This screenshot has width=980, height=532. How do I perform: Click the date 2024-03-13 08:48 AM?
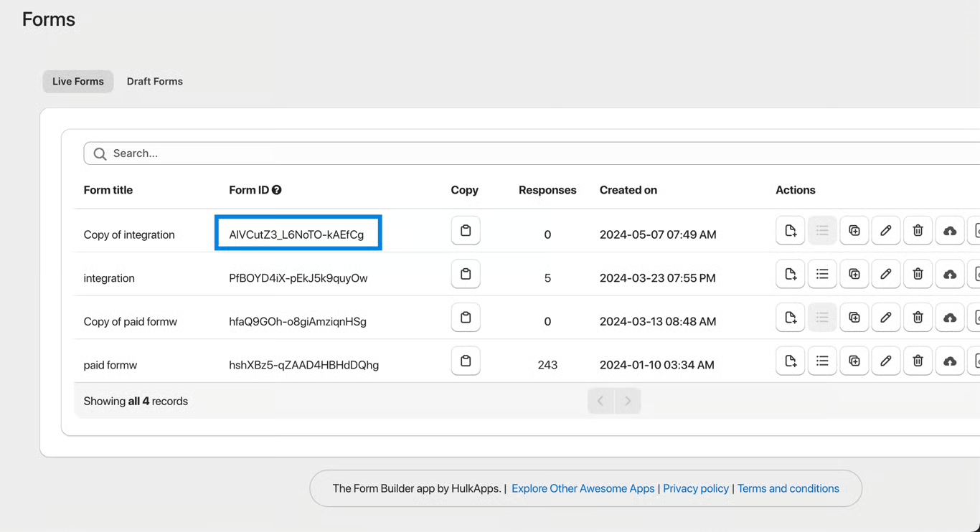click(x=658, y=321)
